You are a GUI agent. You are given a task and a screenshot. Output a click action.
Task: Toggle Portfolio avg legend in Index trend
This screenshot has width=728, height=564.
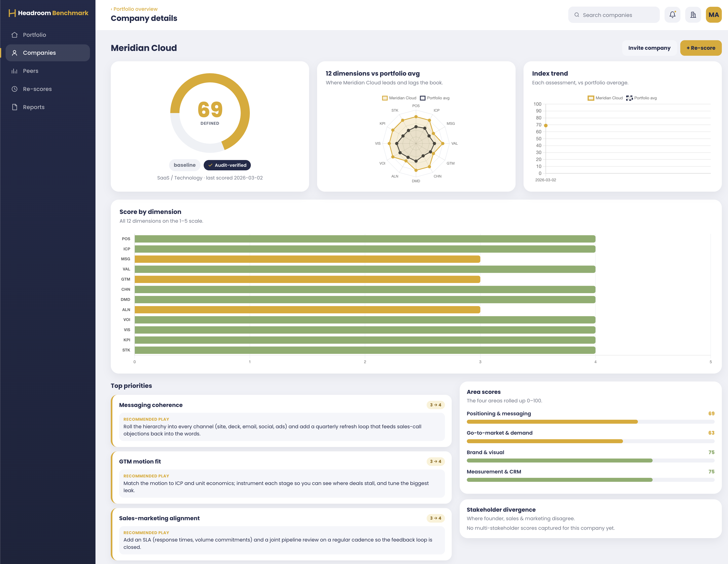(642, 98)
